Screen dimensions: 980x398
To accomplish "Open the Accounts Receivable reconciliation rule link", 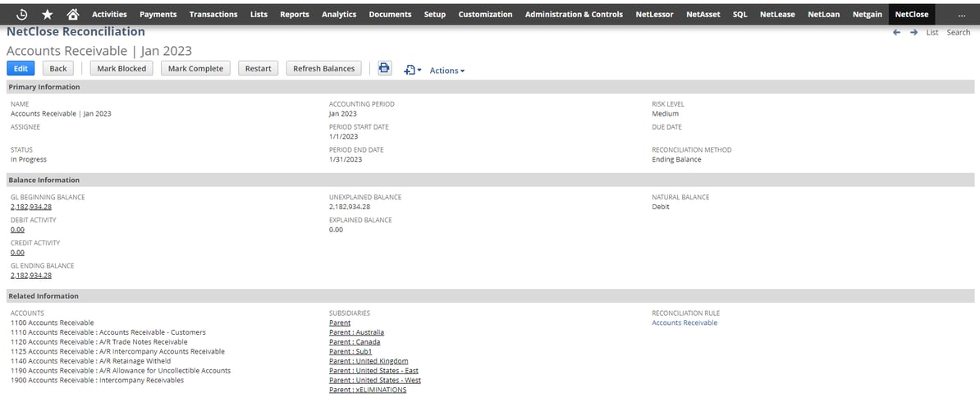I will (685, 323).
